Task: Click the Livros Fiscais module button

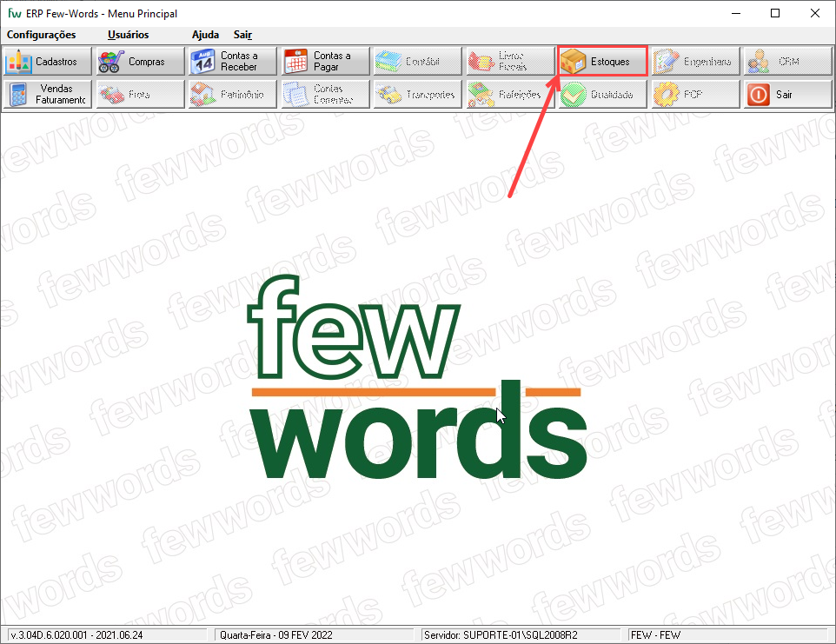Action: pos(511,62)
